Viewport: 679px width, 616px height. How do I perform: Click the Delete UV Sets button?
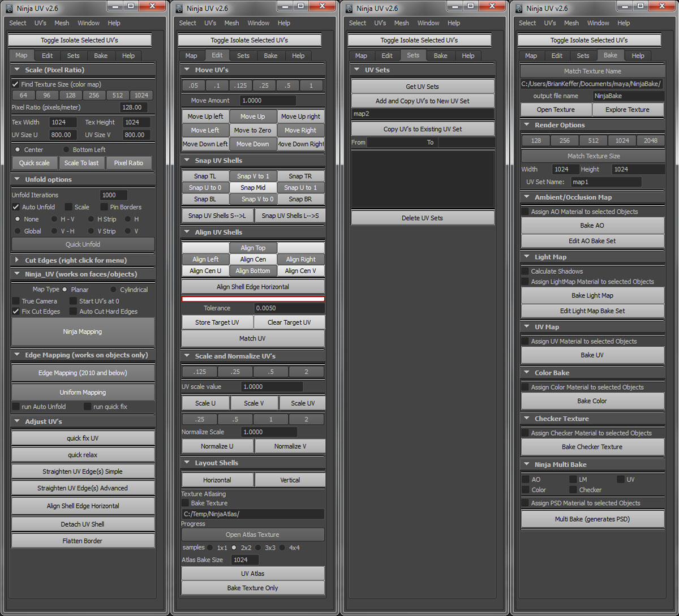click(423, 218)
